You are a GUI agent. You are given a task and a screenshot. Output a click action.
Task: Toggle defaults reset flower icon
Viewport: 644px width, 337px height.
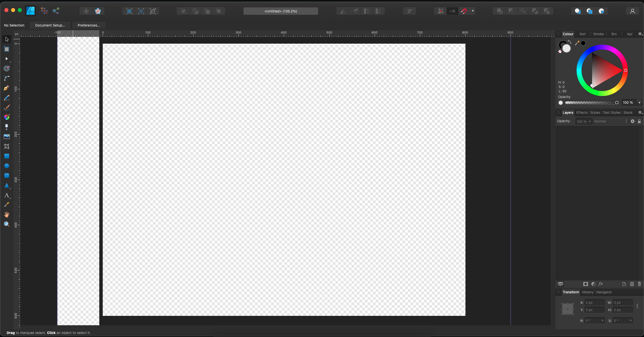click(x=98, y=11)
